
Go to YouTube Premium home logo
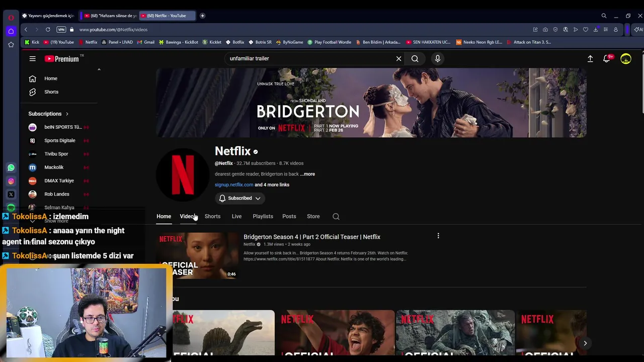click(x=61, y=59)
